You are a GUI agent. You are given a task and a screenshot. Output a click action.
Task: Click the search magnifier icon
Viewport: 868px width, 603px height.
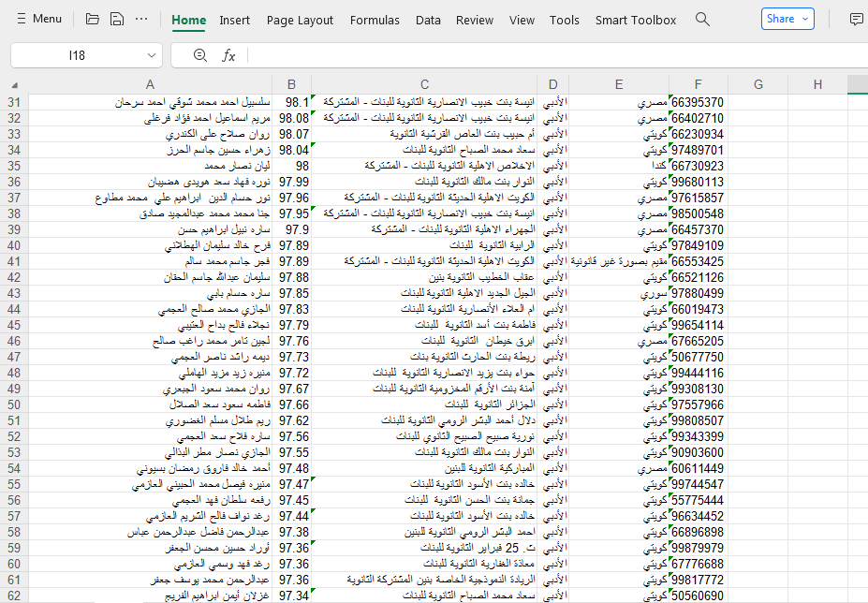tap(702, 19)
